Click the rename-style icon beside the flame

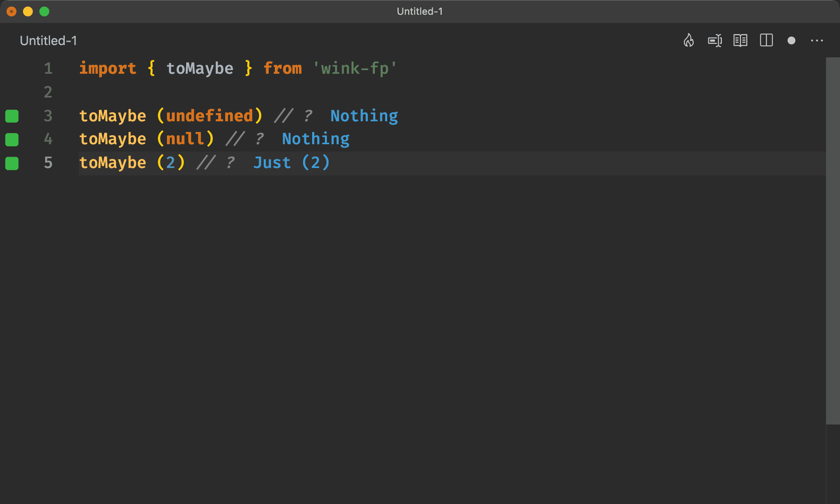[x=715, y=41]
